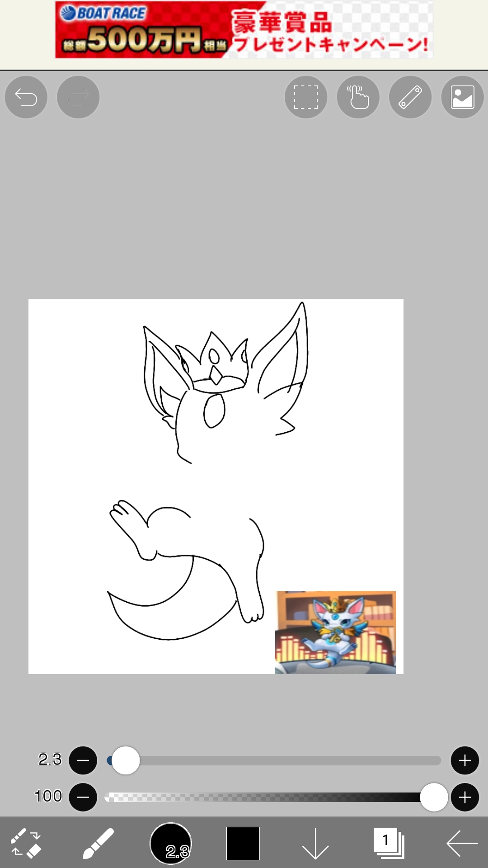
Task: Select the brush tool icon
Action: click(x=98, y=843)
